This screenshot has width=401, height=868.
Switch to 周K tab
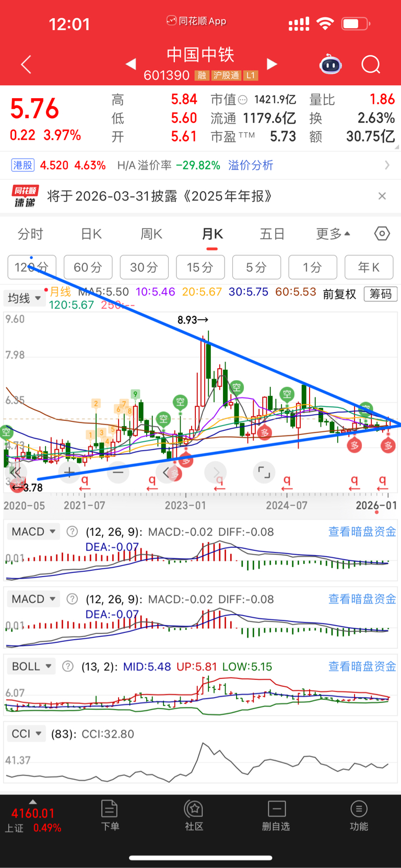(151, 233)
